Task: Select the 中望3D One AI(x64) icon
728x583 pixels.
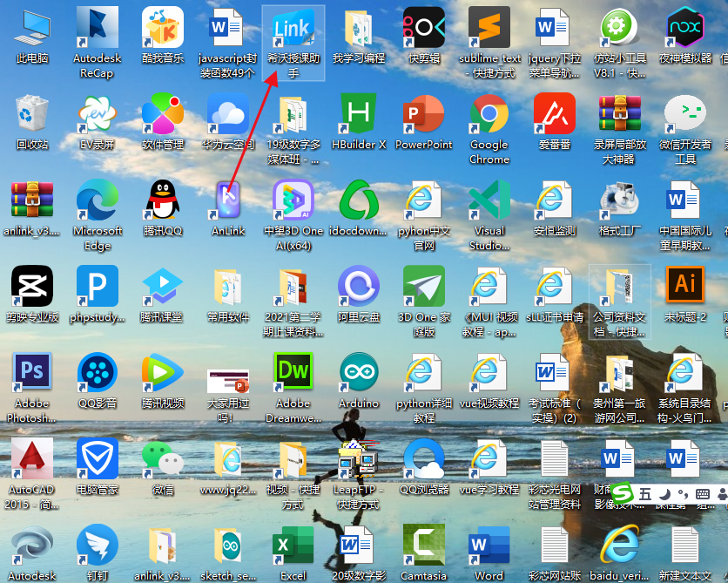Action: 293,200
